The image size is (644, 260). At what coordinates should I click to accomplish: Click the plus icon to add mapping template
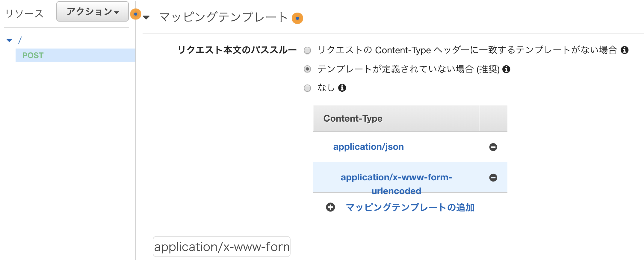coord(330,207)
